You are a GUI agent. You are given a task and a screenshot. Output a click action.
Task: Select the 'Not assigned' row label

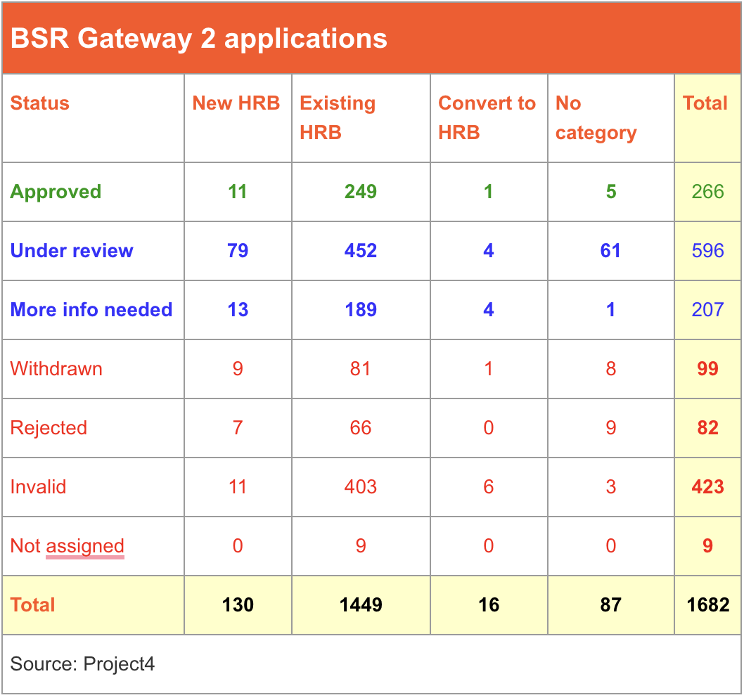(67, 546)
